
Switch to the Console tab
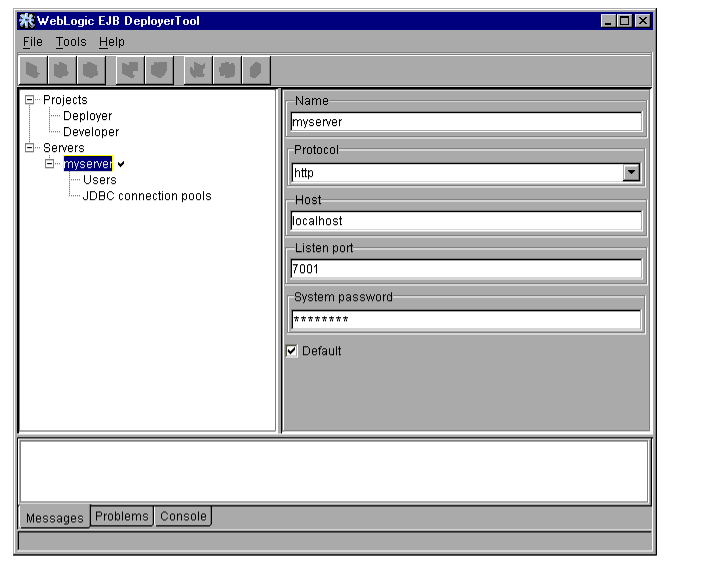click(183, 516)
